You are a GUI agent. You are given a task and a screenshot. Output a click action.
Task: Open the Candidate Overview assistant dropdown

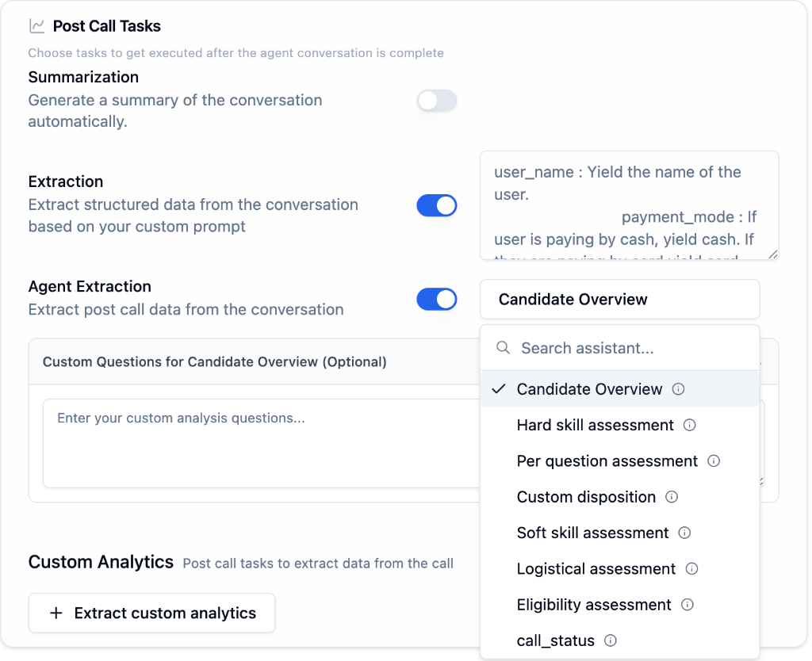coord(619,299)
